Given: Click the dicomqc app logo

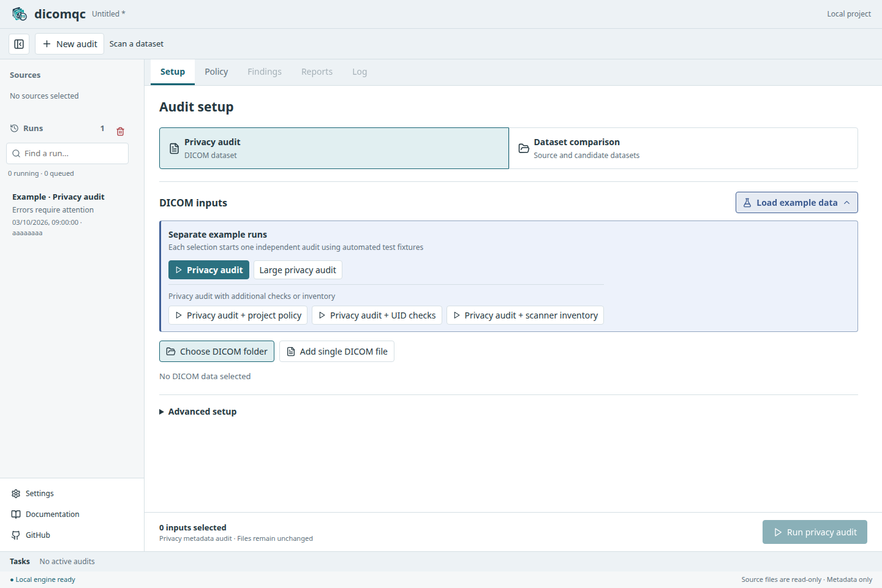Looking at the screenshot, I should [20, 14].
